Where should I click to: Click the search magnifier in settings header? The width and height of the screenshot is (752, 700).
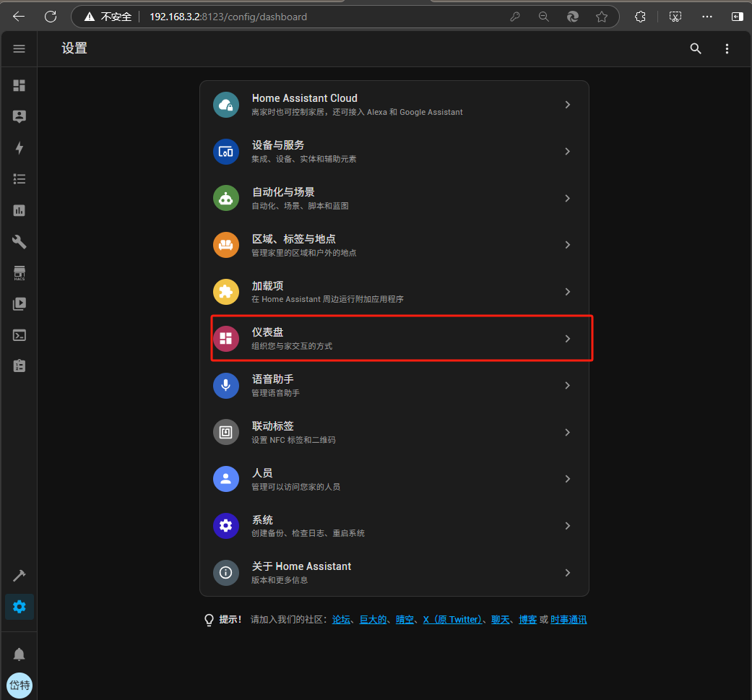click(696, 48)
